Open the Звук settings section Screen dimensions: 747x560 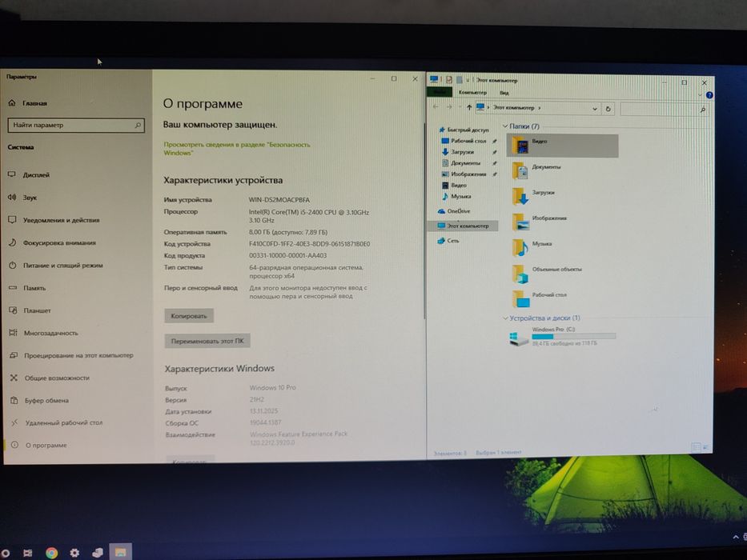(x=22, y=197)
